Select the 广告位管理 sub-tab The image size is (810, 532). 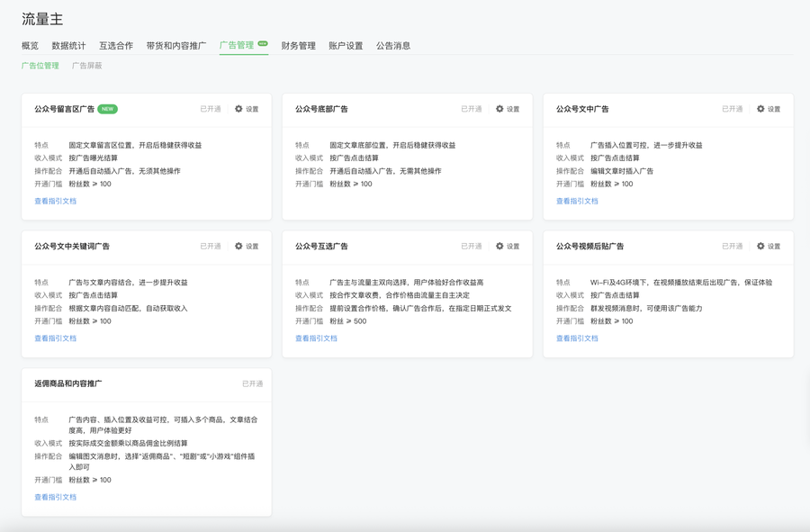click(x=40, y=66)
